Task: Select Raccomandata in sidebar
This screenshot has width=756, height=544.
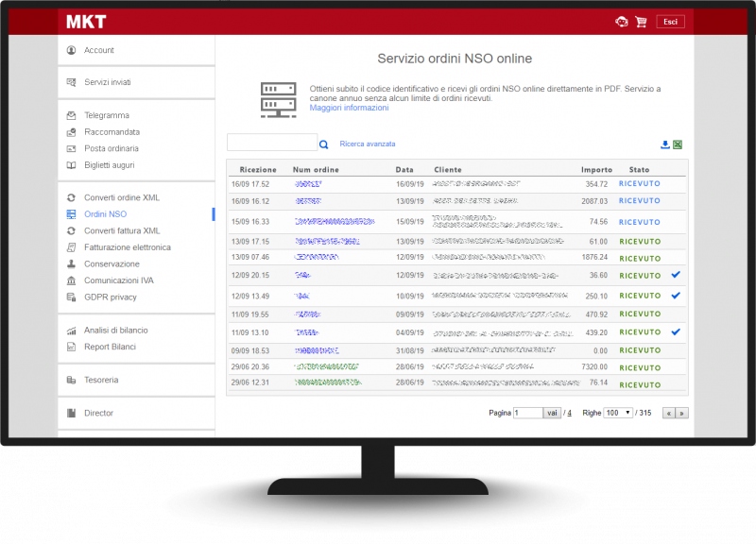Action: pos(112,132)
